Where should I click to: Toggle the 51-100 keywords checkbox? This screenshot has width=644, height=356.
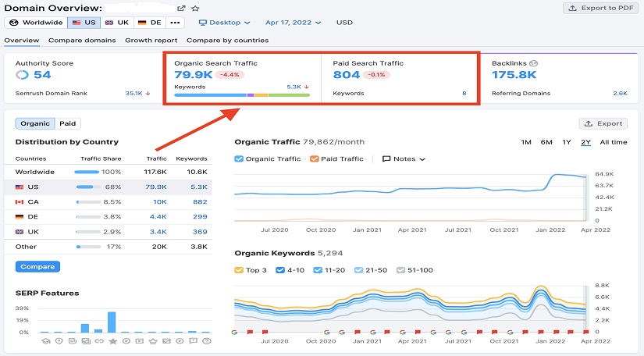point(401,270)
